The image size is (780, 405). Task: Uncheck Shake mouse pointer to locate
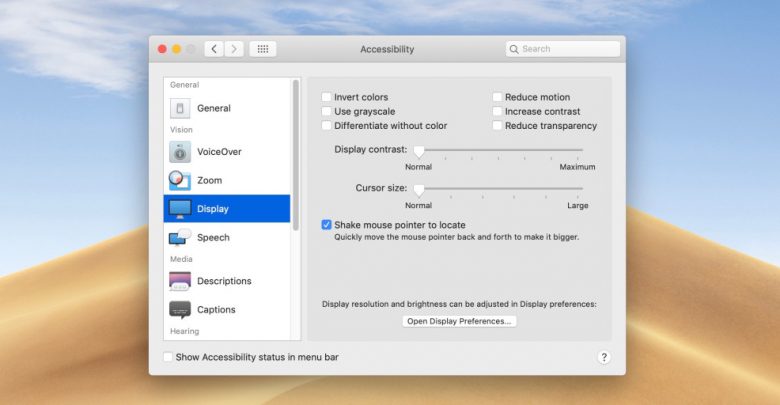tap(326, 225)
